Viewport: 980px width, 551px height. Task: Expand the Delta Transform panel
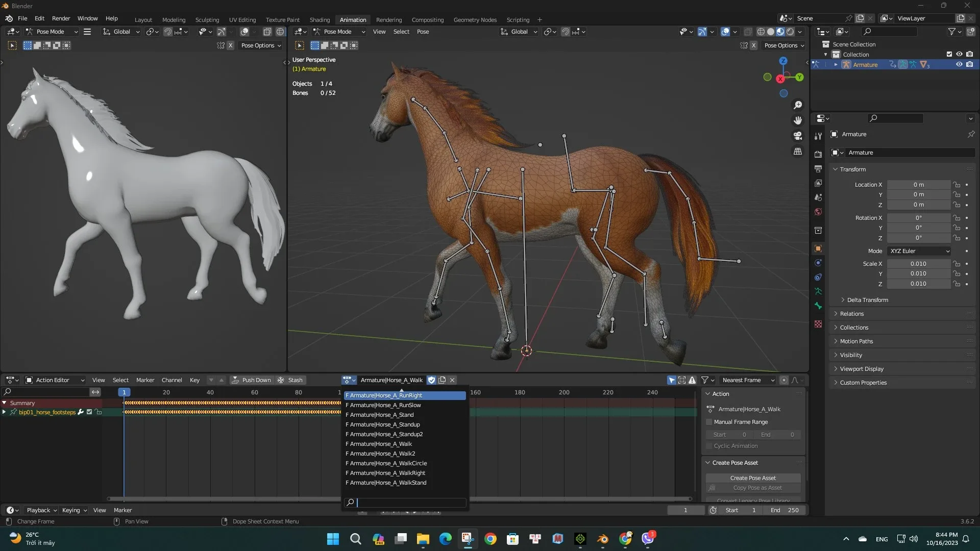867,300
